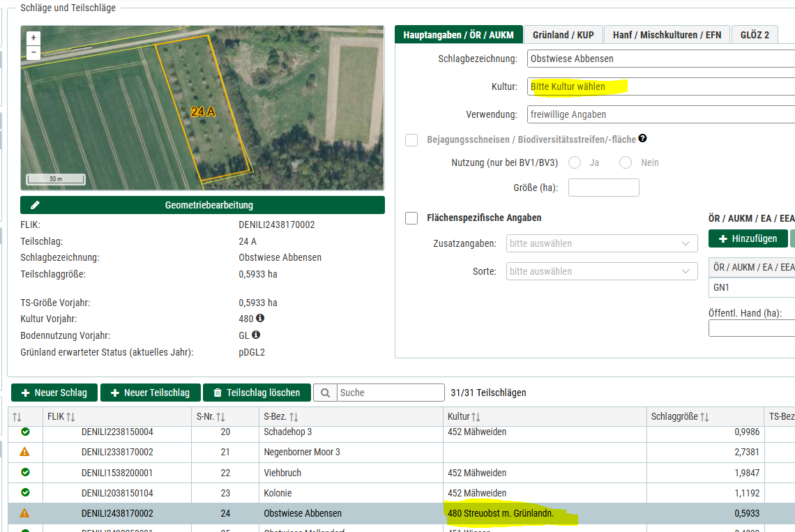Viewport: 795px width, 532px height.
Task: Click the Größe (ha) input field
Action: point(603,188)
